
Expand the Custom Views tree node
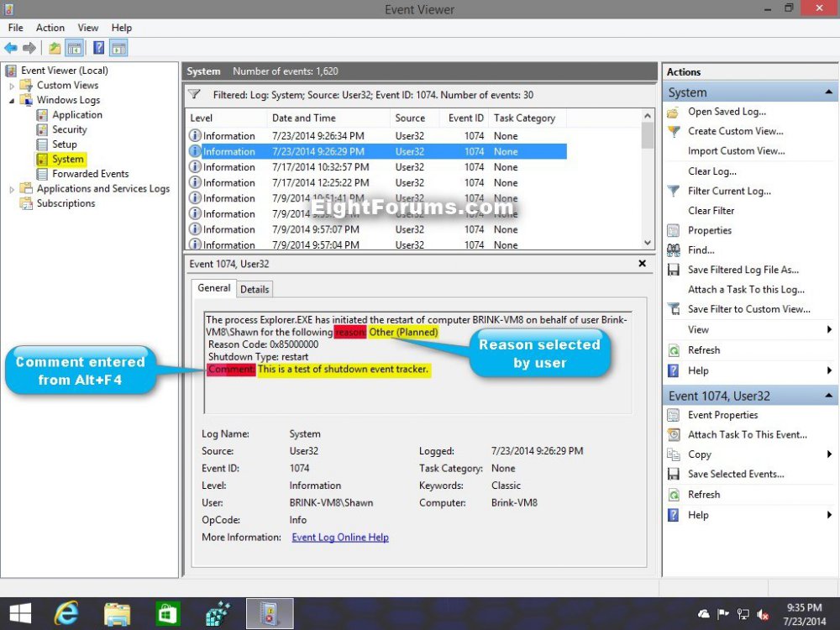click(12, 86)
